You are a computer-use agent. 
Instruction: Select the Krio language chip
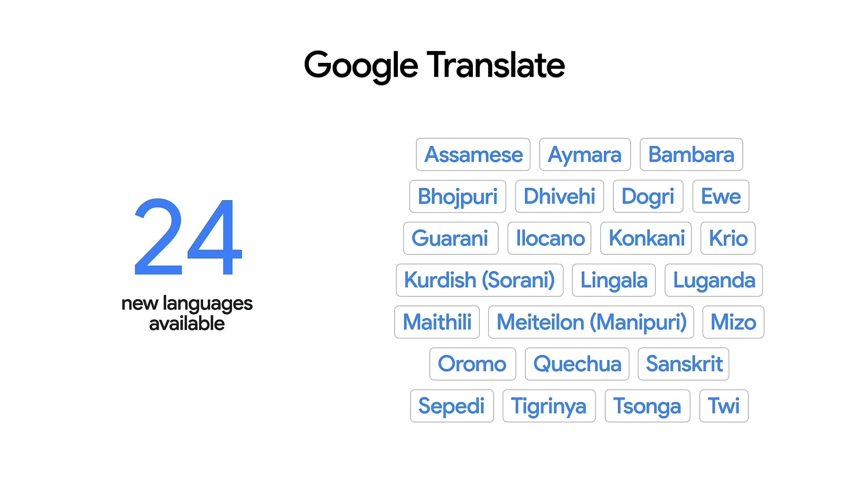point(728,238)
